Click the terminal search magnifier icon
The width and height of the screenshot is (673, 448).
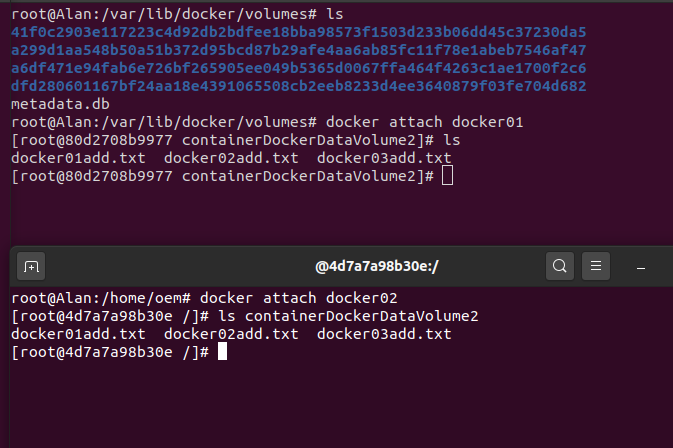[x=560, y=266]
